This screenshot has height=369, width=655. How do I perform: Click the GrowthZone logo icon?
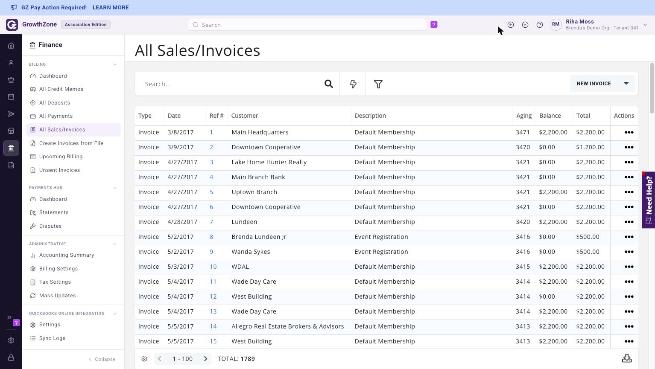12,25
